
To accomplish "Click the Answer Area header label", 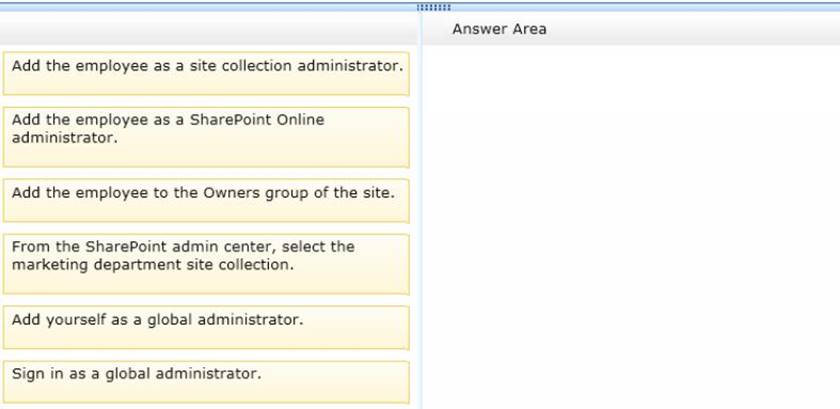I will click(499, 29).
